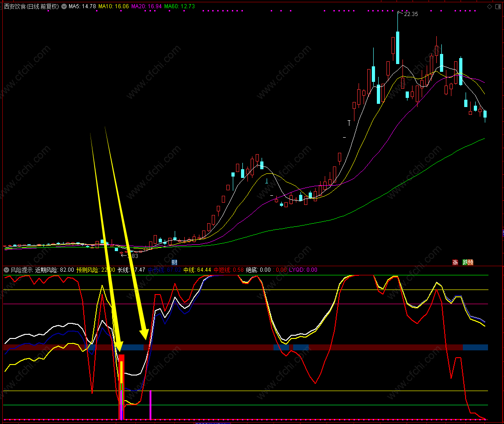
Task: Click the MA5: 14.78 label
Action: [x=82, y=6]
